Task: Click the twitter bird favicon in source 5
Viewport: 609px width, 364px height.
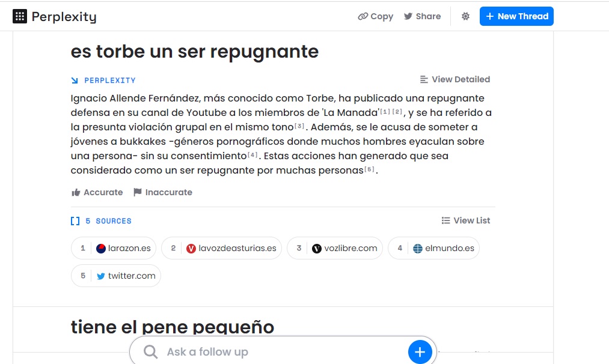Action: coord(101,276)
